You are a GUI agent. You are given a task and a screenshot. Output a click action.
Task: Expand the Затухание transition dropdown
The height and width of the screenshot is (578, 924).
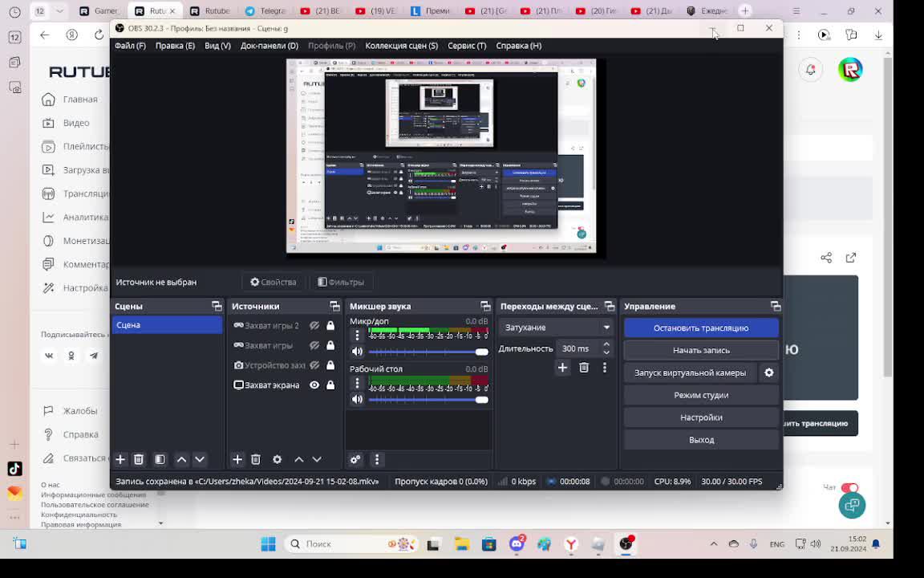(606, 328)
